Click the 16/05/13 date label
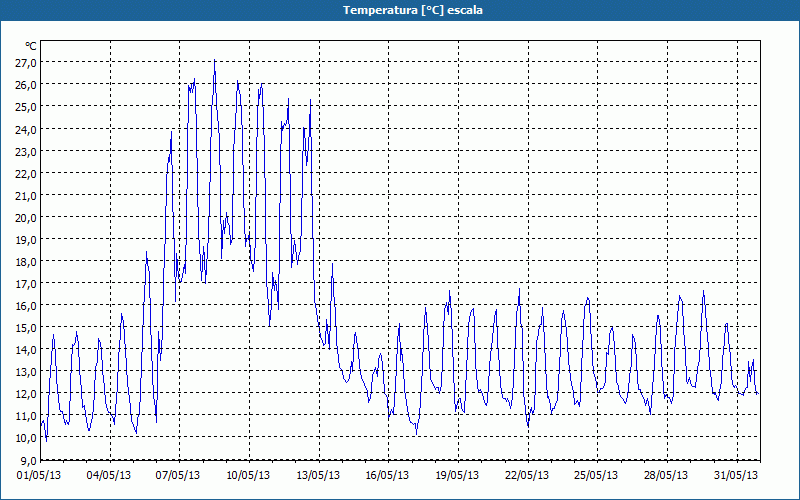Image resolution: width=800 pixels, height=500 pixels. pyautogui.click(x=387, y=475)
